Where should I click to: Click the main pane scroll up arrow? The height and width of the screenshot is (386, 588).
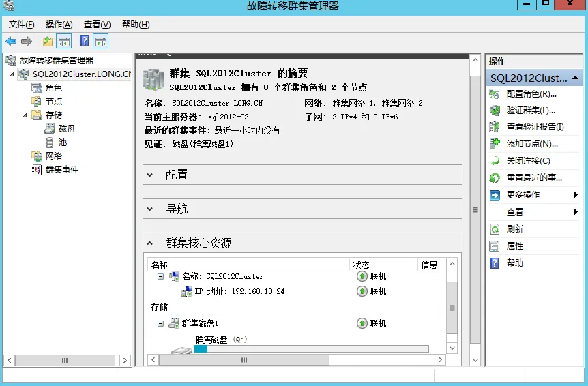[475, 60]
